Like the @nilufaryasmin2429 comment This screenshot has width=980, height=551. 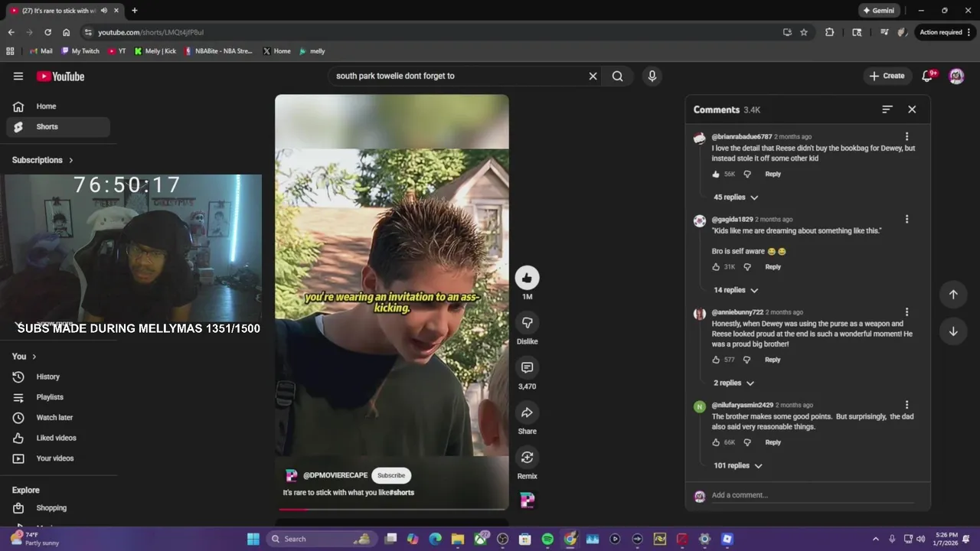click(x=717, y=442)
